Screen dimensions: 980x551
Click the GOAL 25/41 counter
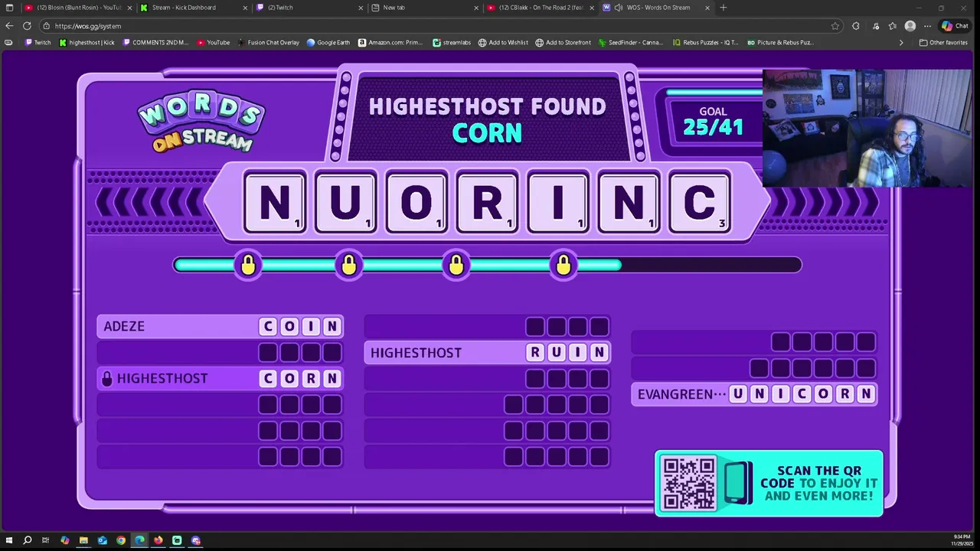click(x=713, y=121)
